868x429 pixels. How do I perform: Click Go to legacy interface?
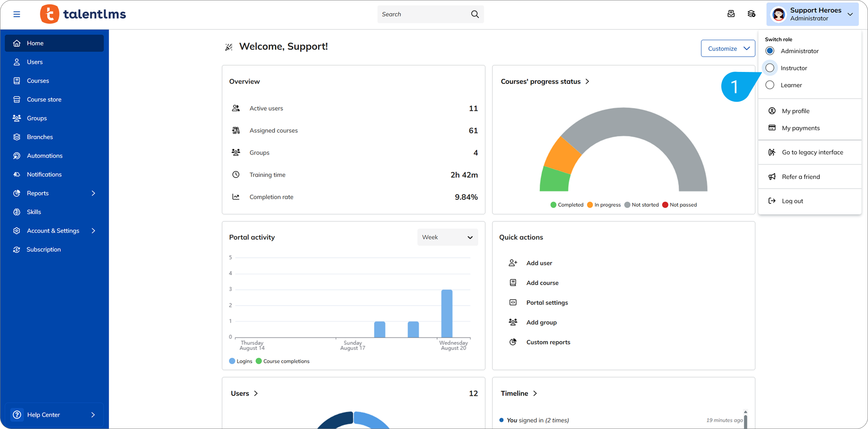coord(812,152)
